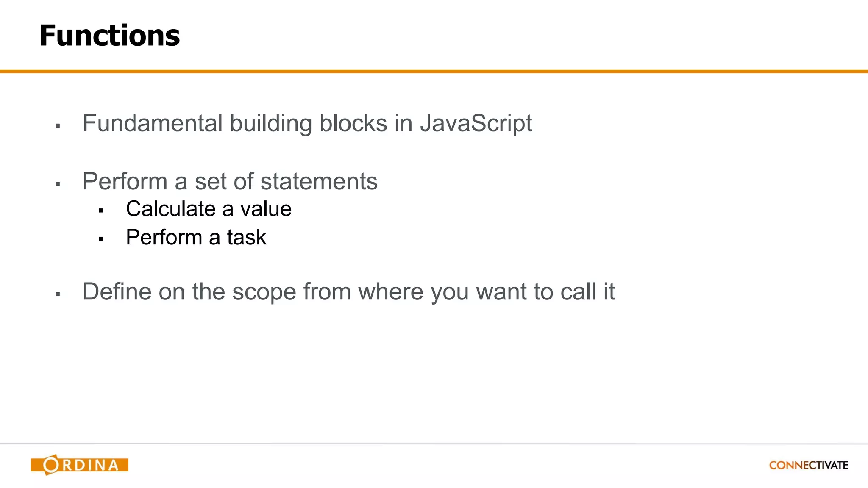Select the 'Functions' slide title
Screen dimensions: 868x488
pos(109,36)
